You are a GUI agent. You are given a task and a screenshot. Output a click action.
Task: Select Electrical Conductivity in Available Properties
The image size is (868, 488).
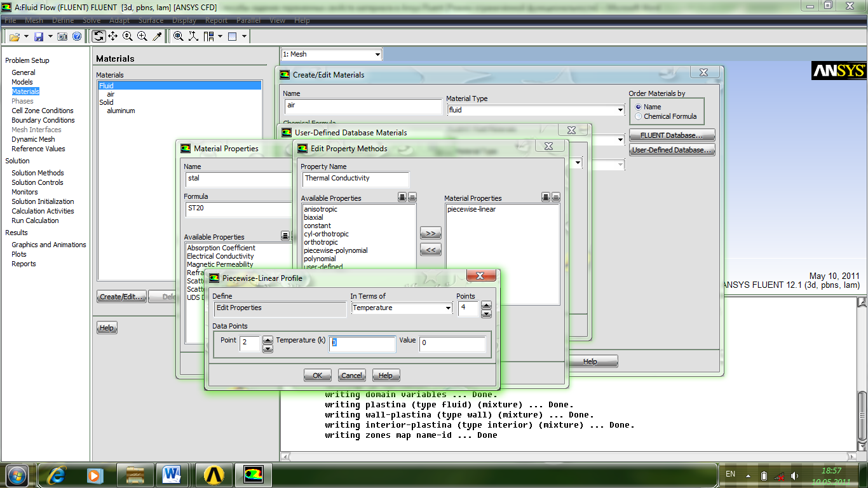220,256
